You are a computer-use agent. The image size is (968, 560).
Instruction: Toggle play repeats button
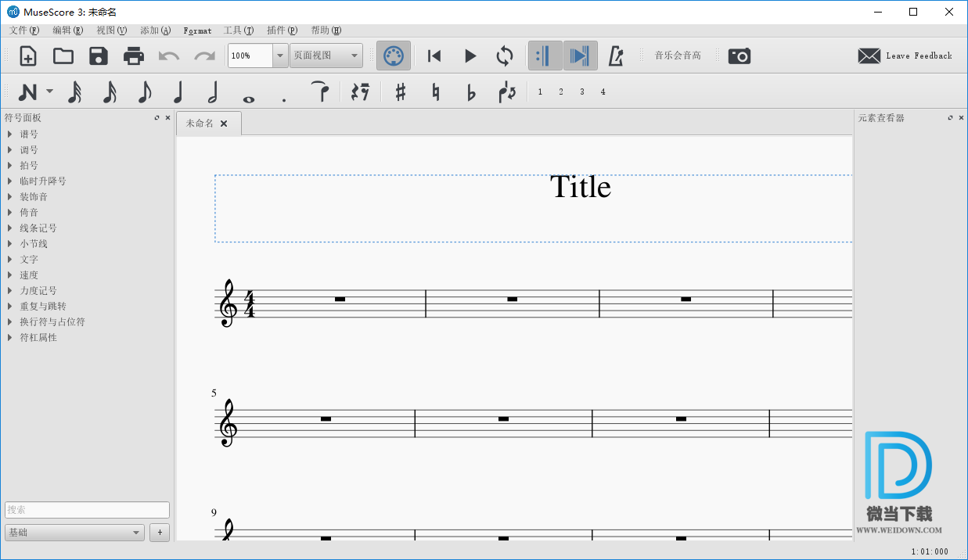point(545,56)
